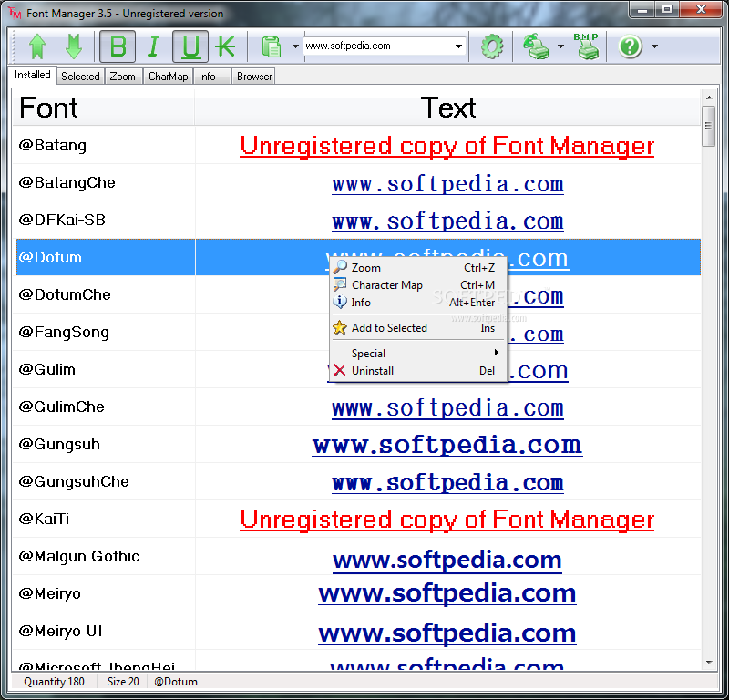This screenshot has height=700, width=729.
Task: Select the @Malgun Gothic font row
Action: click(x=356, y=556)
